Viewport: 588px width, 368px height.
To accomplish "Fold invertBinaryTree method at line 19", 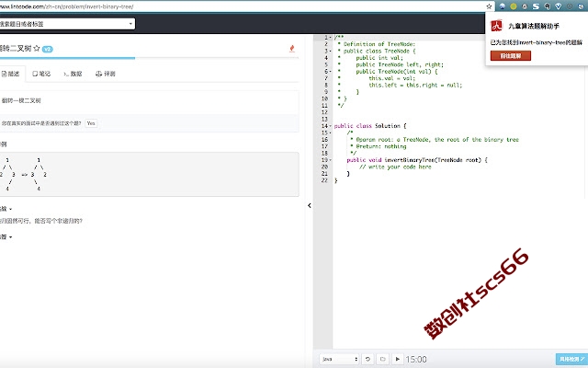I will coord(331,160).
